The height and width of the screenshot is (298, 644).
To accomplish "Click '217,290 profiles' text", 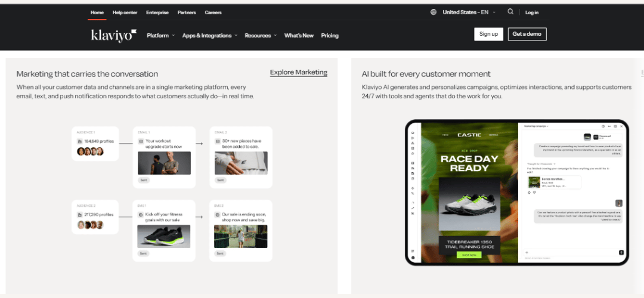I will (99, 215).
